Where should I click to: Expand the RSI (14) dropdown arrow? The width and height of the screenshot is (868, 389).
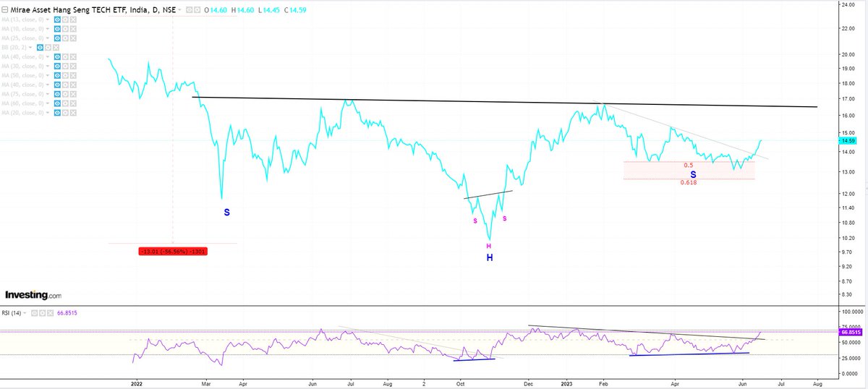click(25, 312)
